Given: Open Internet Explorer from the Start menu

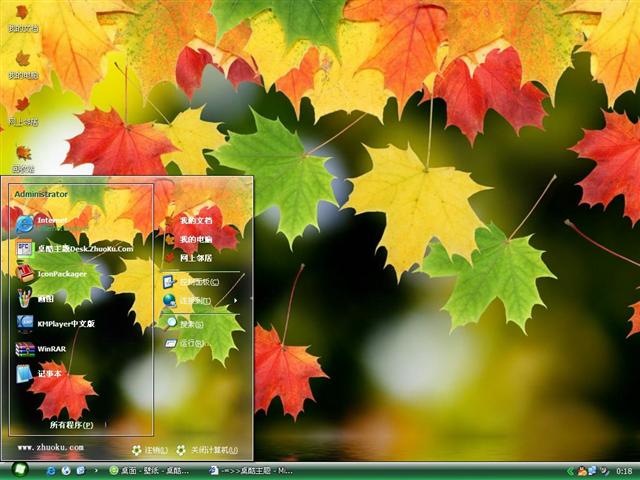Looking at the screenshot, I should pos(42,224).
